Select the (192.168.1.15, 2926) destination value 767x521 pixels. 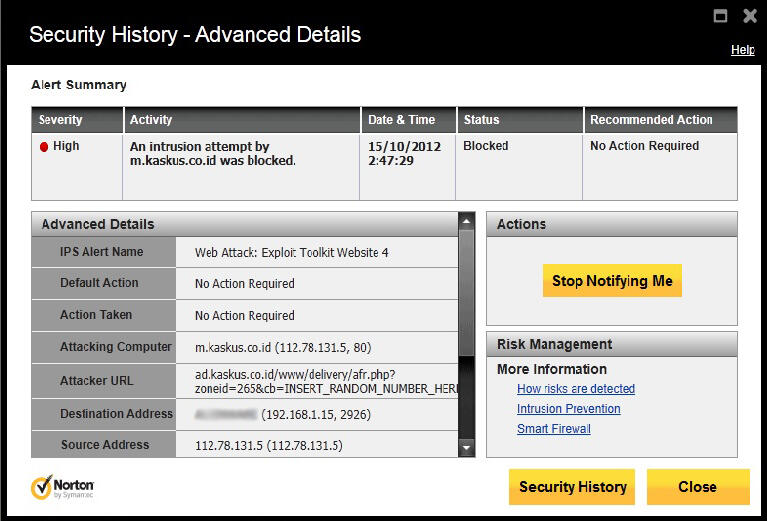point(316,415)
